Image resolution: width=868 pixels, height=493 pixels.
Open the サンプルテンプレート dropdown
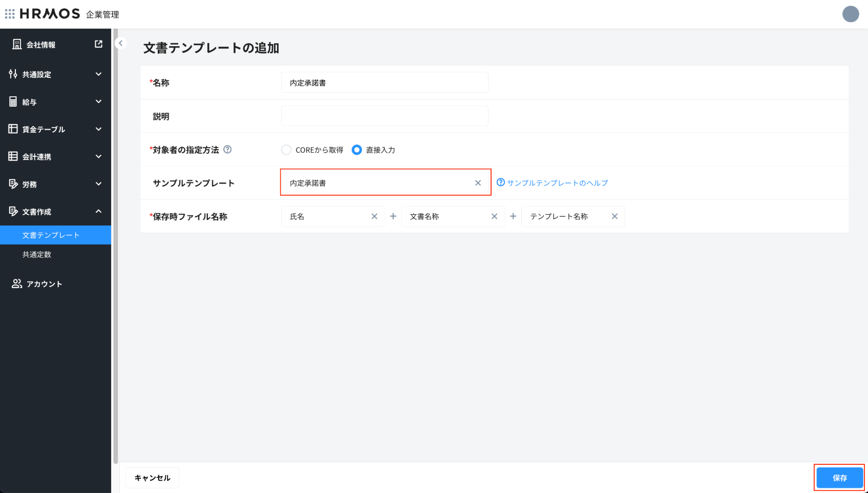click(x=379, y=183)
